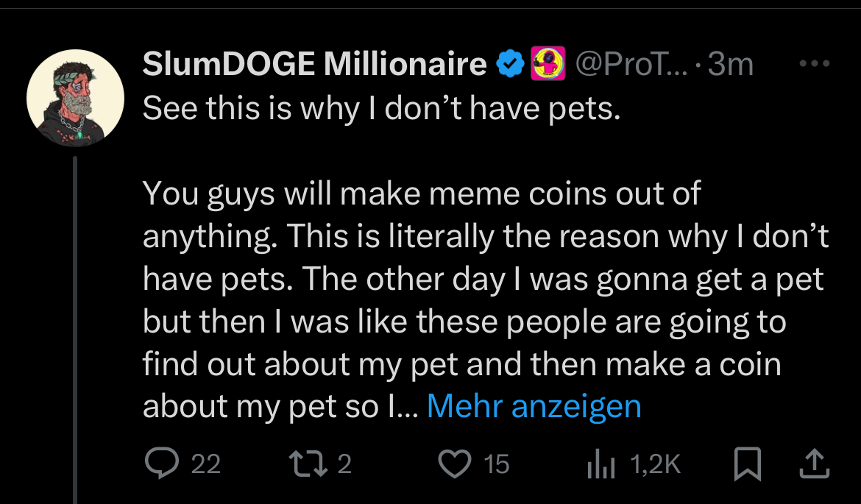The image size is (861, 504).
Task: Open the view analytics bar chart icon
Action: (600, 464)
